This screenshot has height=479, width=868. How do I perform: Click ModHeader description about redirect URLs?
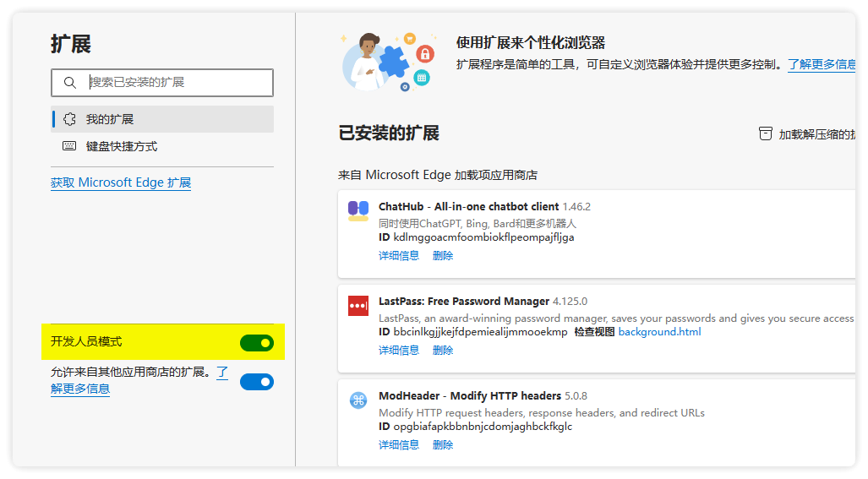tap(542, 412)
